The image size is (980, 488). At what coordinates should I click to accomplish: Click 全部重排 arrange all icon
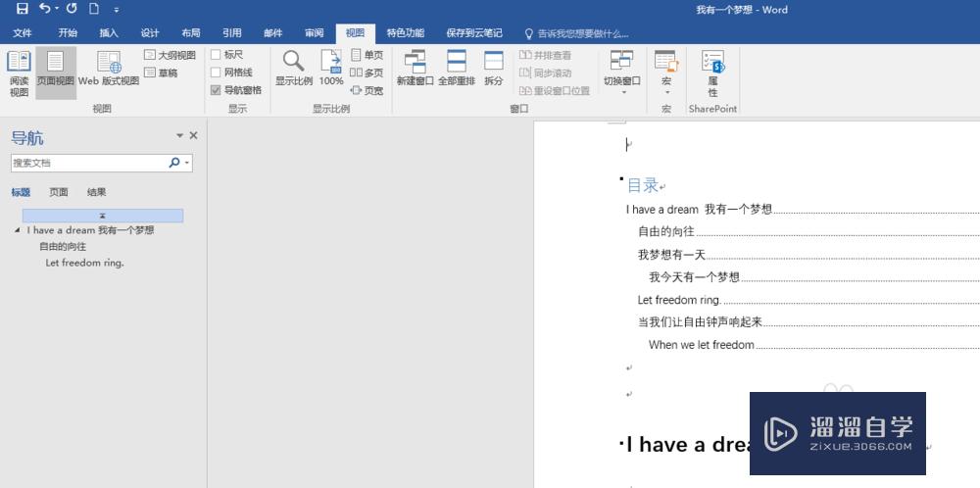click(x=457, y=69)
